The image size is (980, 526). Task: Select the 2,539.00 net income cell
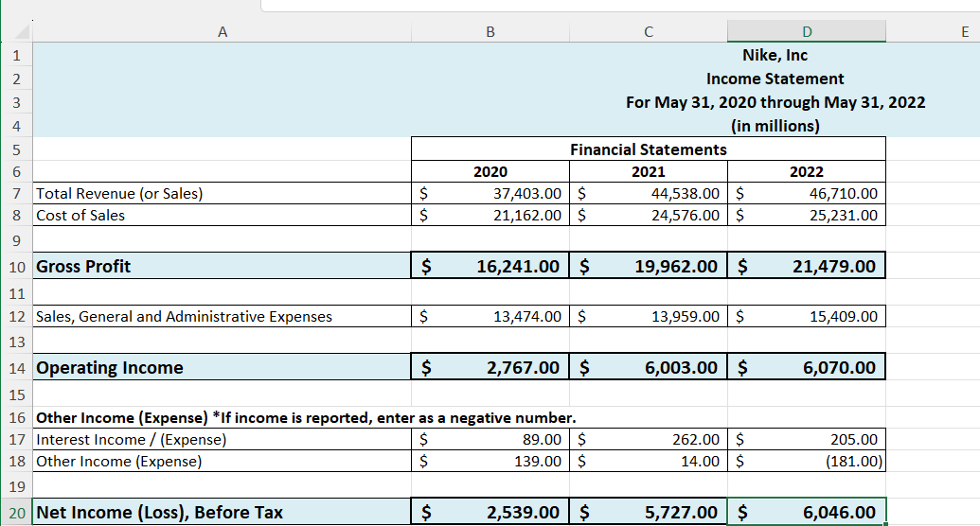point(490,512)
